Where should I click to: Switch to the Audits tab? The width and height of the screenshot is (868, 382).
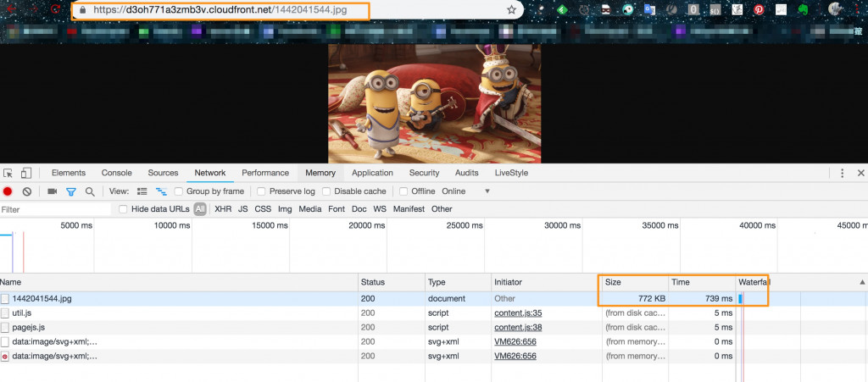pyautogui.click(x=467, y=173)
